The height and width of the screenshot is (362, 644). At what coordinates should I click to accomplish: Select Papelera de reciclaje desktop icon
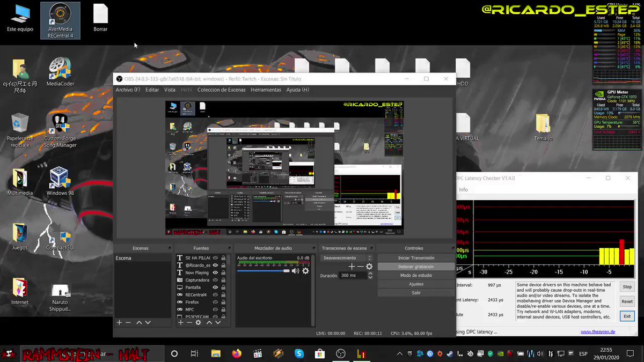pos(20,130)
